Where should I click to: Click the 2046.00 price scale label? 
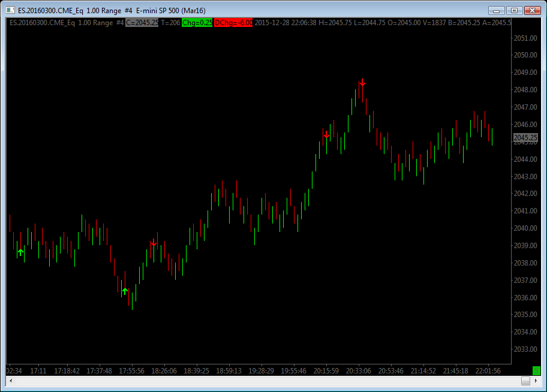(x=525, y=125)
